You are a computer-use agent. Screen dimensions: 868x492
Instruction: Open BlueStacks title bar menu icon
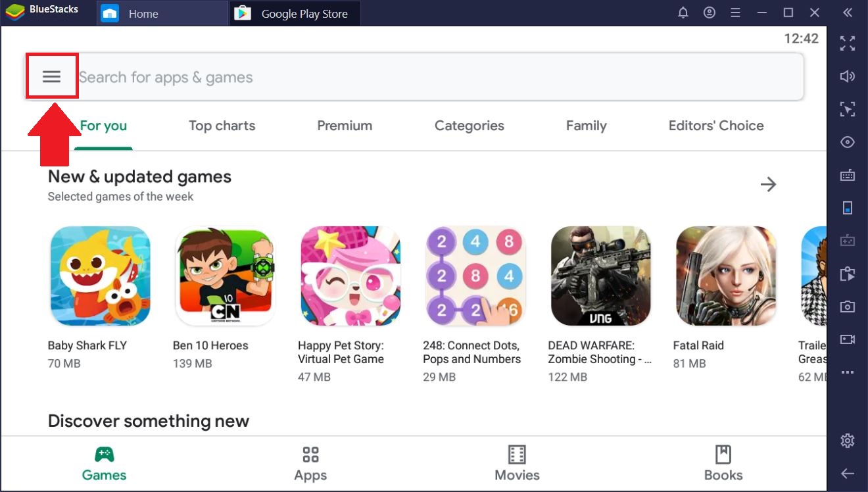pos(736,12)
